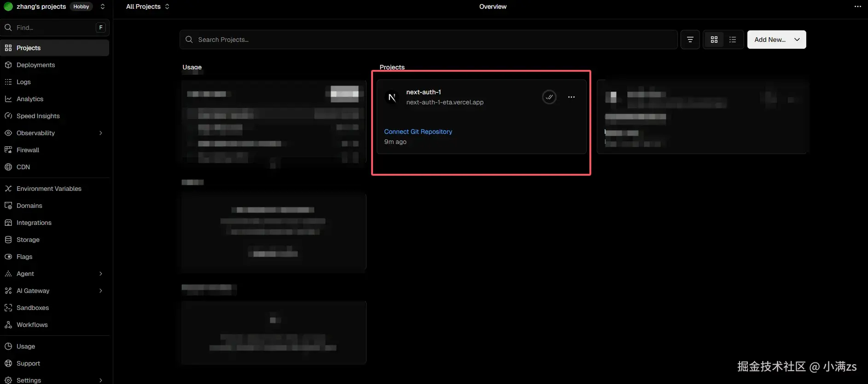The image size is (868, 384).
Task: Expand the Agent submenu chevron
Action: [101, 274]
